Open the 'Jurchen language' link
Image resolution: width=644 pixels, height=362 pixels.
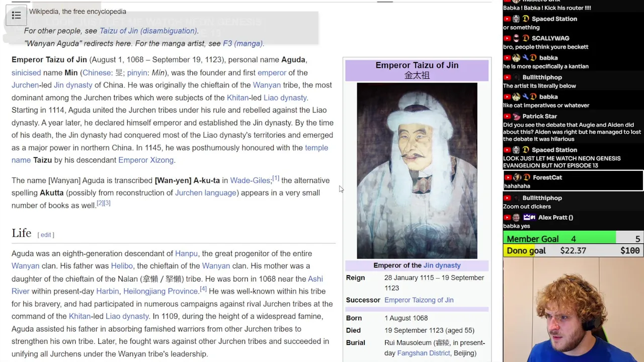[205, 193]
